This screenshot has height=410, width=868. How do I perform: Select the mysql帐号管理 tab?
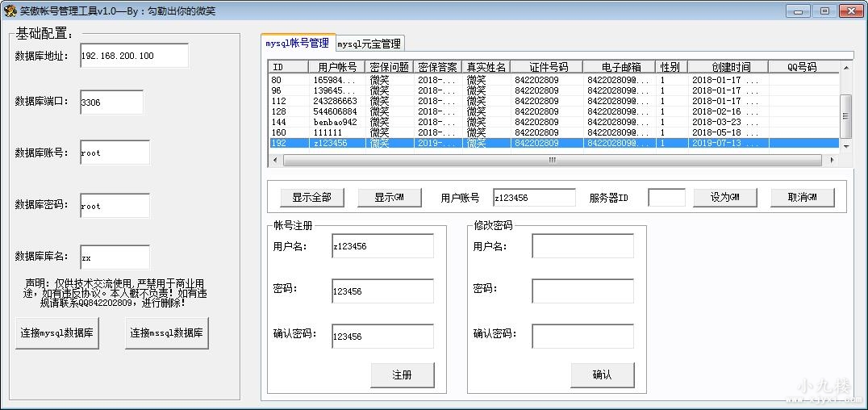[x=298, y=43]
